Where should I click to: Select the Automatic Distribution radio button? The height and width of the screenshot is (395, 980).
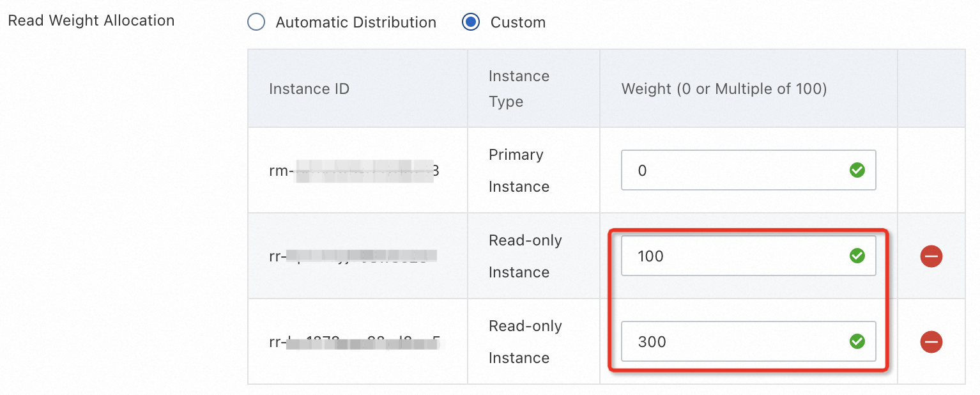click(x=256, y=22)
